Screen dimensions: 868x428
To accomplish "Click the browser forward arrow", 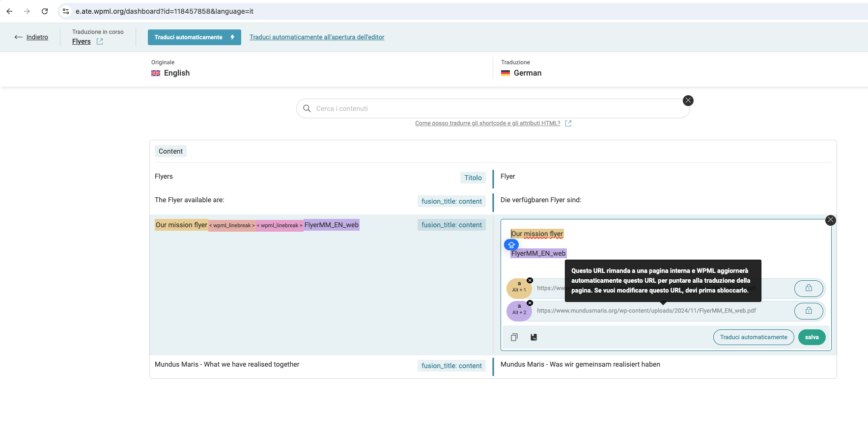I will point(27,11).
